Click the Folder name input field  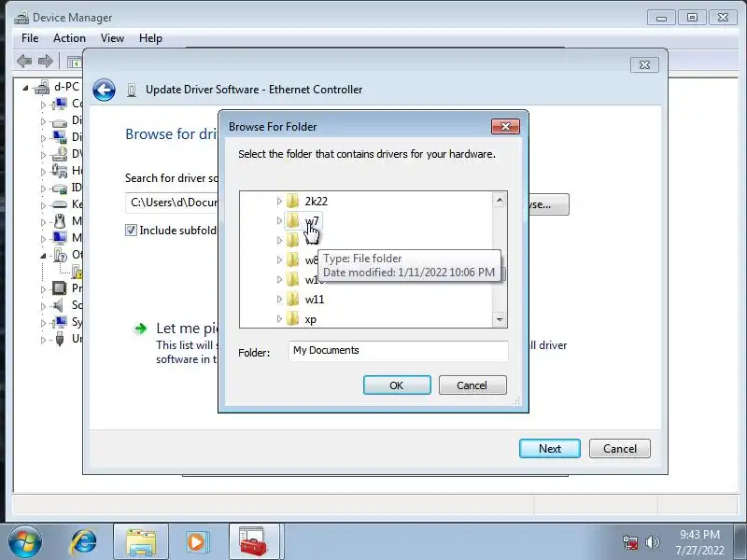coord(399,351)
